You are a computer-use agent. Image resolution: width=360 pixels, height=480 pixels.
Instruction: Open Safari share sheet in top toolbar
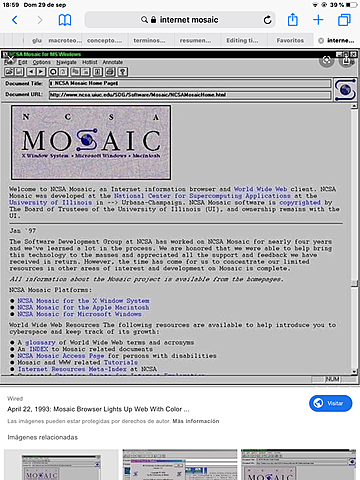292,19
